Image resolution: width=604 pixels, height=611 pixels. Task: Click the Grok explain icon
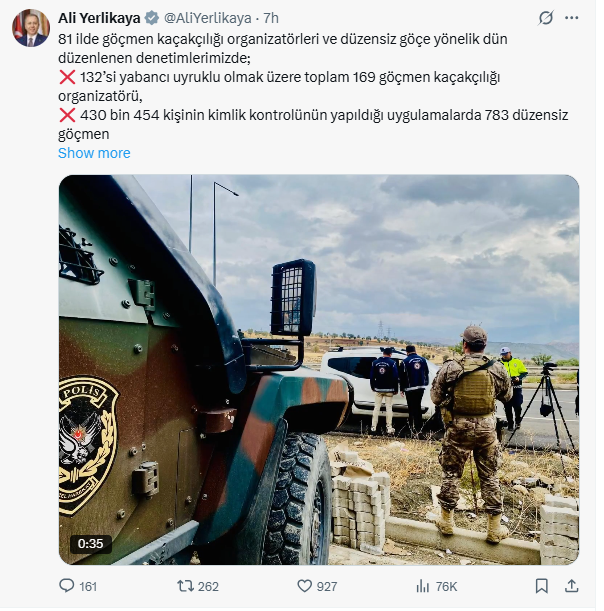546,18
